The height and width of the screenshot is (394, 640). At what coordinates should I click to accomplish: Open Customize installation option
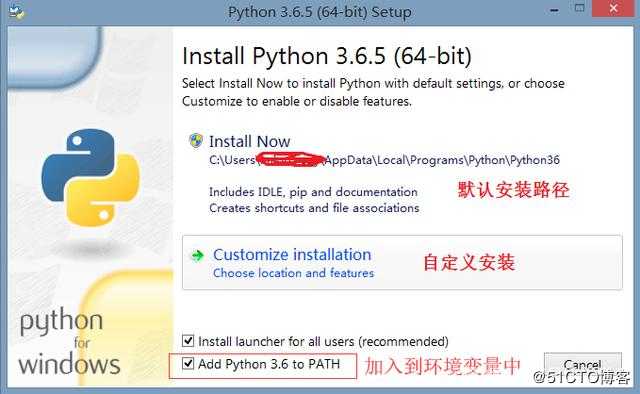[402, 263]
